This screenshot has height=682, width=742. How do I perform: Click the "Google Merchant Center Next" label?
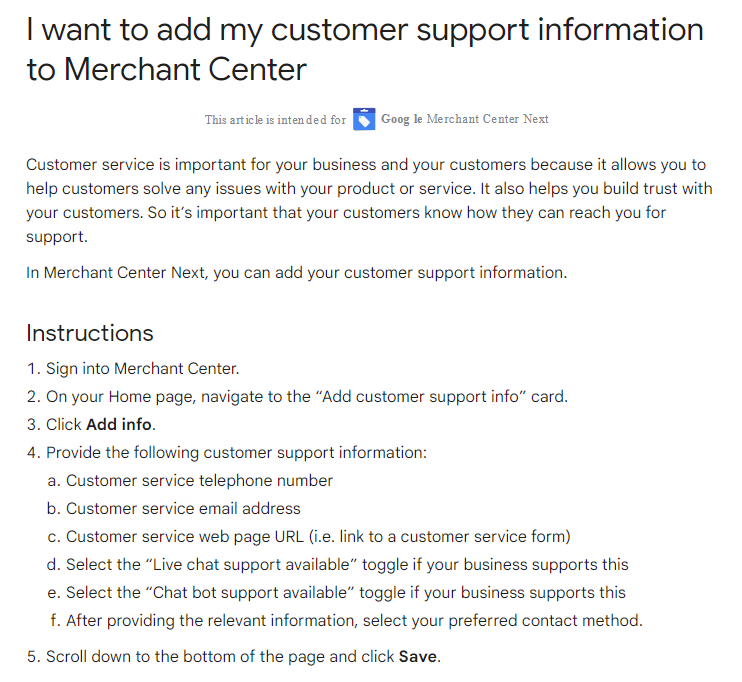tap(465, 119)
